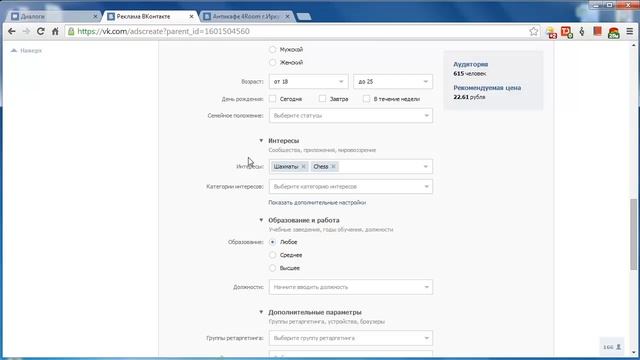
Task: Click the green lock icon in address bar
Action: [71, 31]
